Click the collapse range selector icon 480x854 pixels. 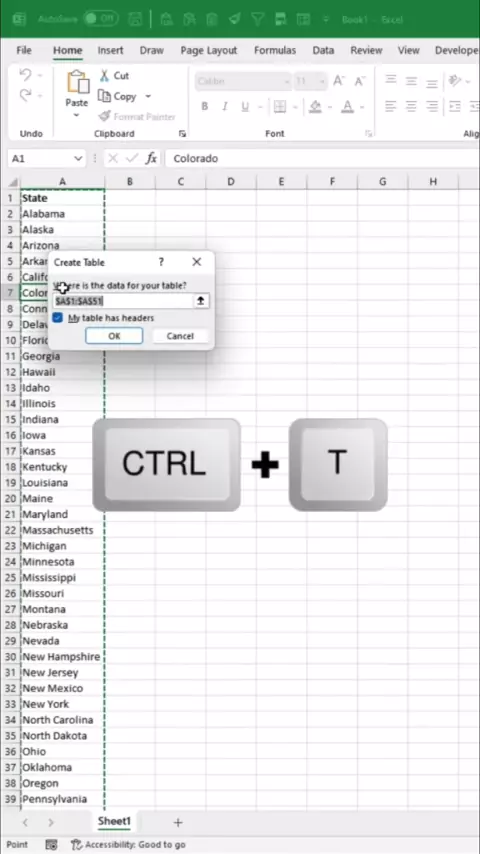tap(200, 301)
